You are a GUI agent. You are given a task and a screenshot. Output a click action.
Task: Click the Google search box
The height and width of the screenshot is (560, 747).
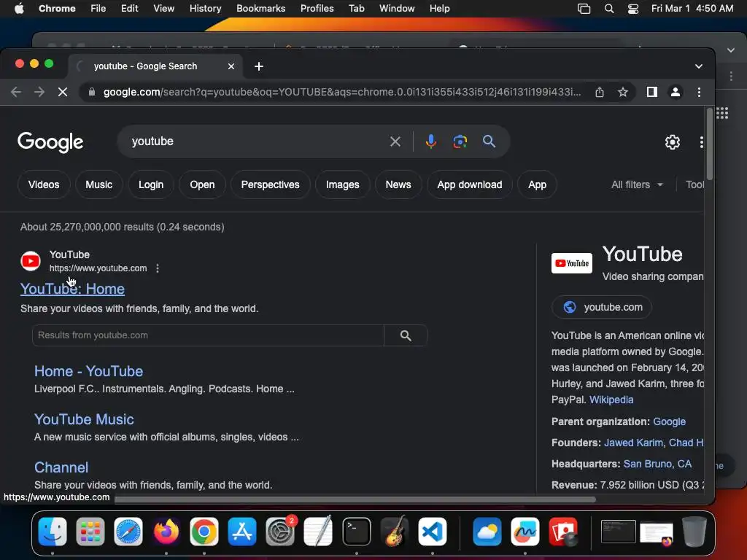(x=258, y=141)
